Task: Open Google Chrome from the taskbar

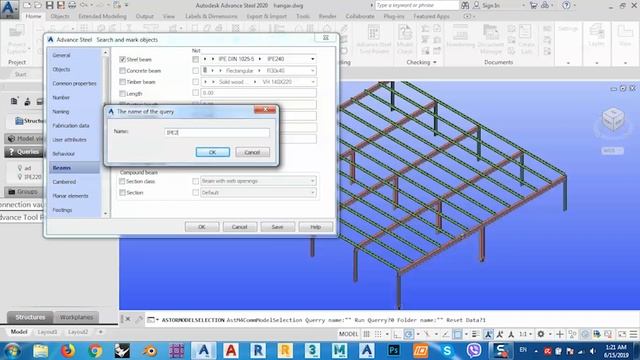Action: point(95,350)
